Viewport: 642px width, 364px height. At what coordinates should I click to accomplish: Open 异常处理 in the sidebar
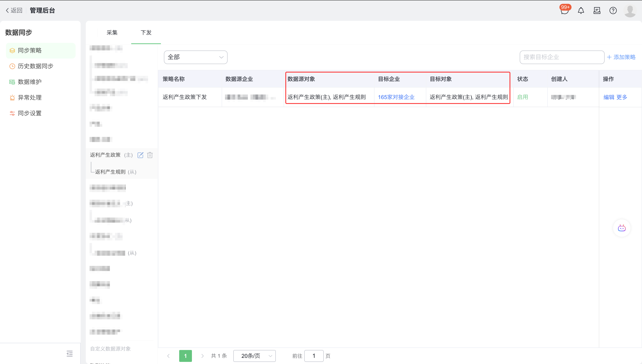[x=30, y=98]
